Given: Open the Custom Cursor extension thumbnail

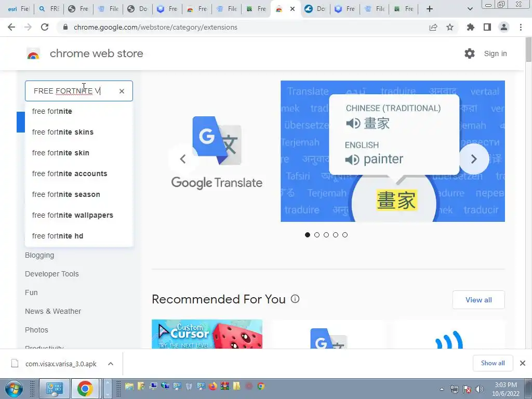Looking at the screenshot, I should pyautogui.click(x=207, y=334).
